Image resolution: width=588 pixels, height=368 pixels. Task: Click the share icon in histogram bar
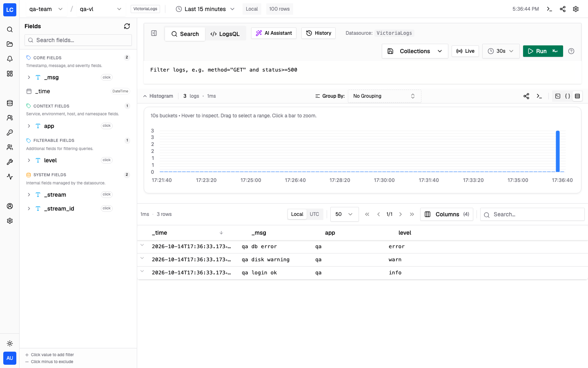[x=526, y=96]
